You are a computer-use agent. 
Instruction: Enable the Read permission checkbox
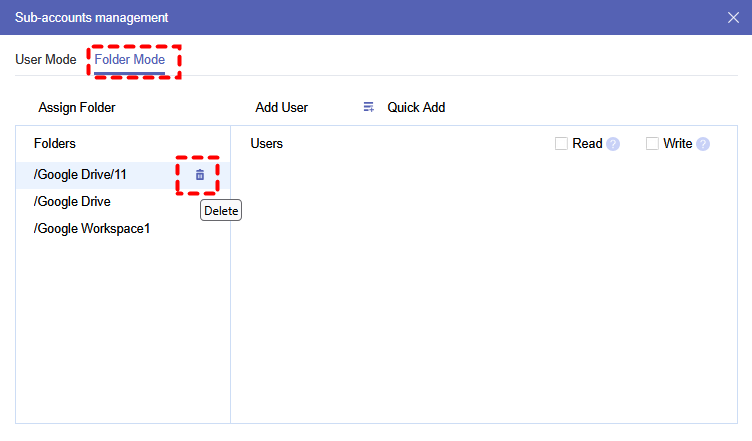(561, 144)
